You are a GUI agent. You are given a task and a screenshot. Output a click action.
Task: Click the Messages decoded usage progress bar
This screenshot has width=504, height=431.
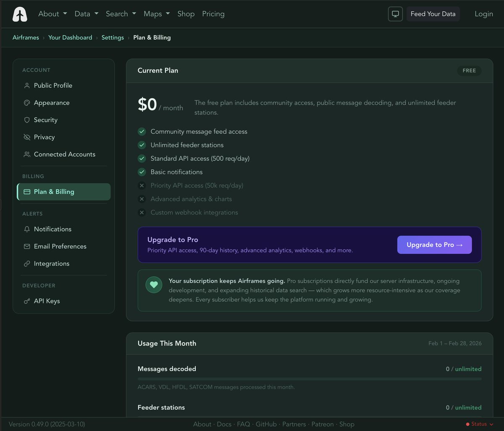click(310, 379)
